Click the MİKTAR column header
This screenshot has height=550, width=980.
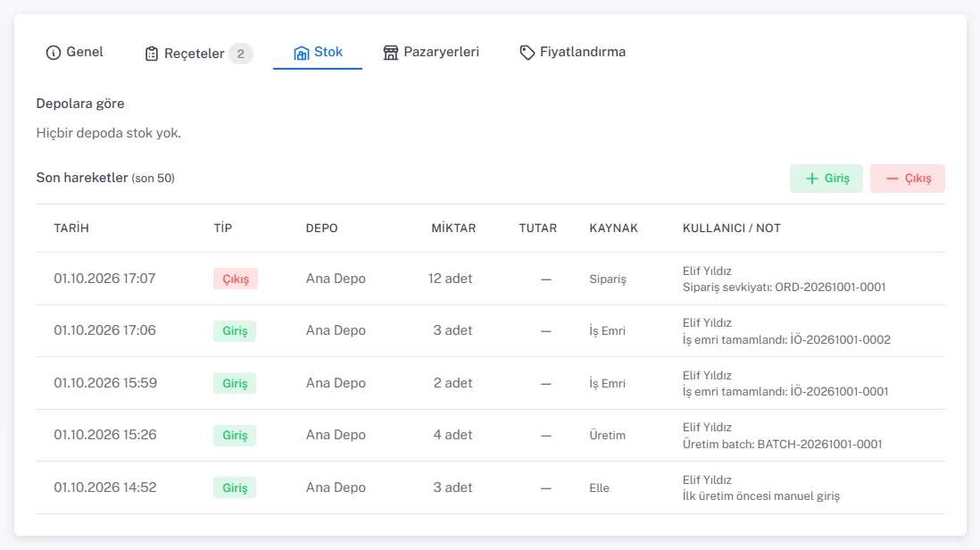click(453, 229)
